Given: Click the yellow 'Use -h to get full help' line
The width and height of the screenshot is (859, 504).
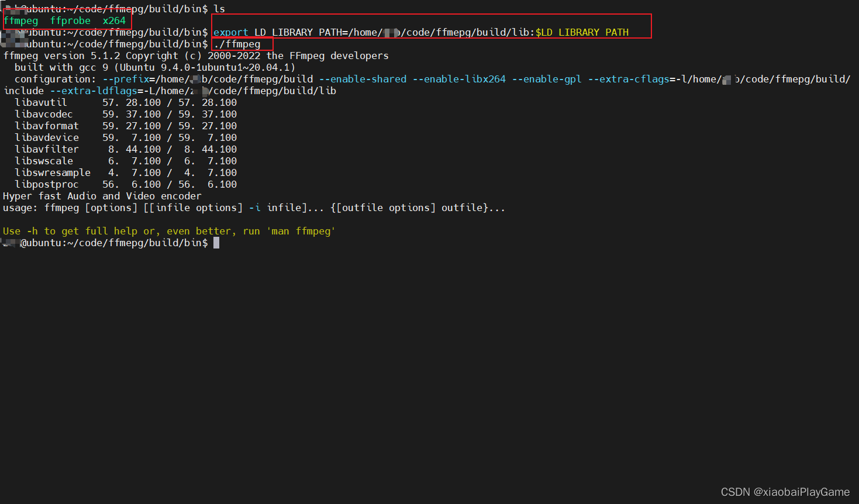Looking at the screenshot, I should [x=170, y=232].
